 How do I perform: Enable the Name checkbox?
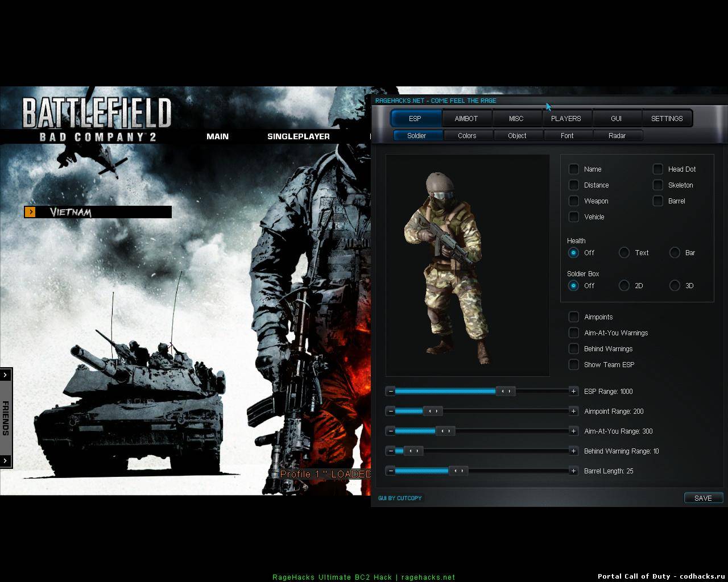pyautogui.click(x=574, y=169)
